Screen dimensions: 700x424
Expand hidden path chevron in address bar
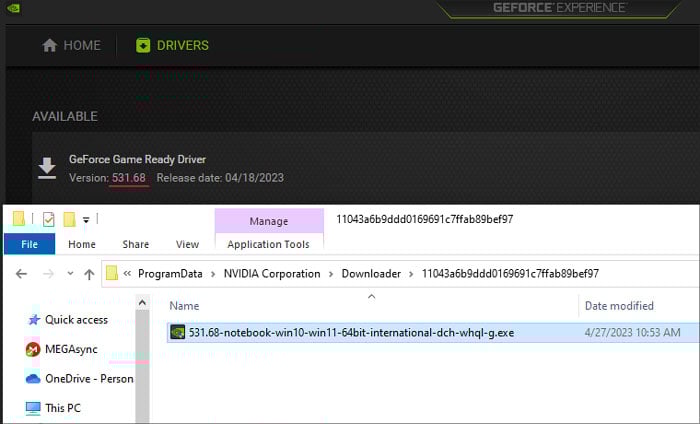127,274
